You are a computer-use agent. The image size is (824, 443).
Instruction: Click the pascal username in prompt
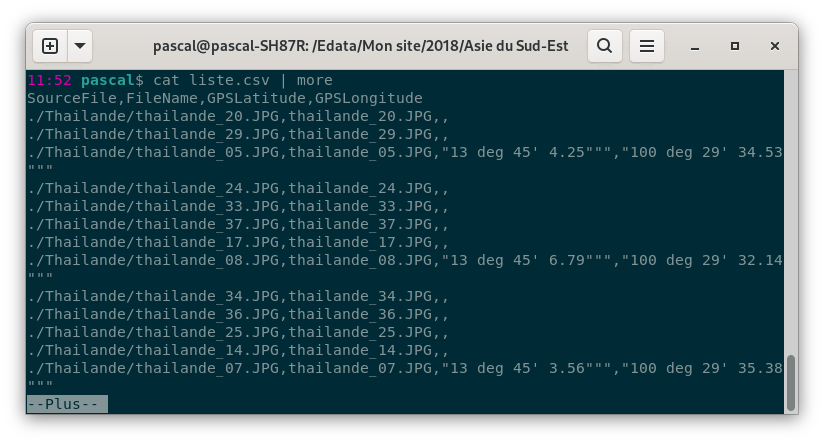108,80
